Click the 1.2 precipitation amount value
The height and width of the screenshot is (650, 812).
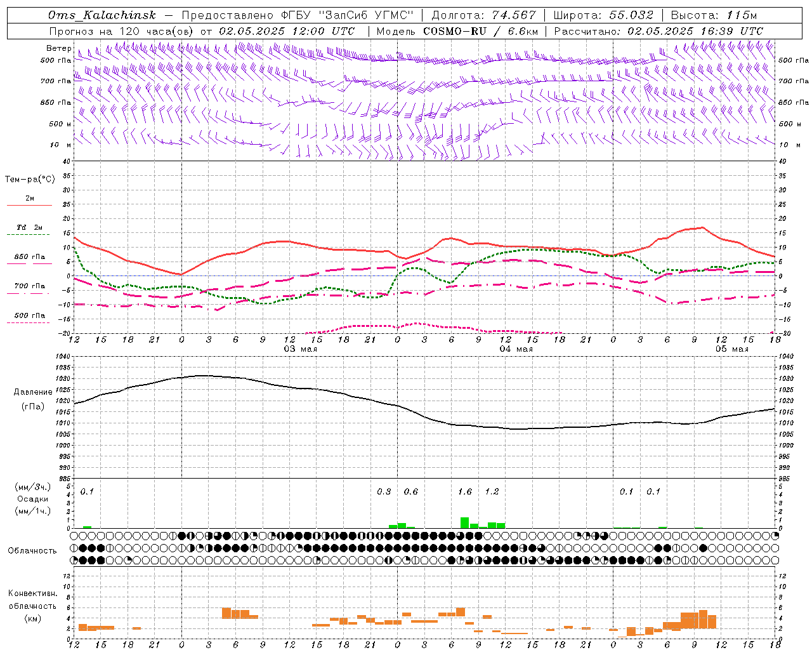point(492,491)
